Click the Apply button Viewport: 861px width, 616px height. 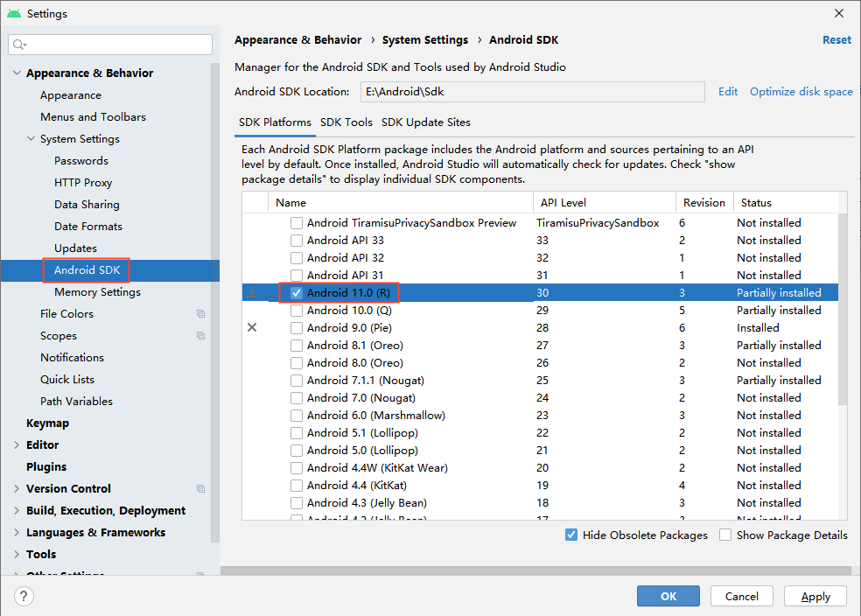[815, 596]
